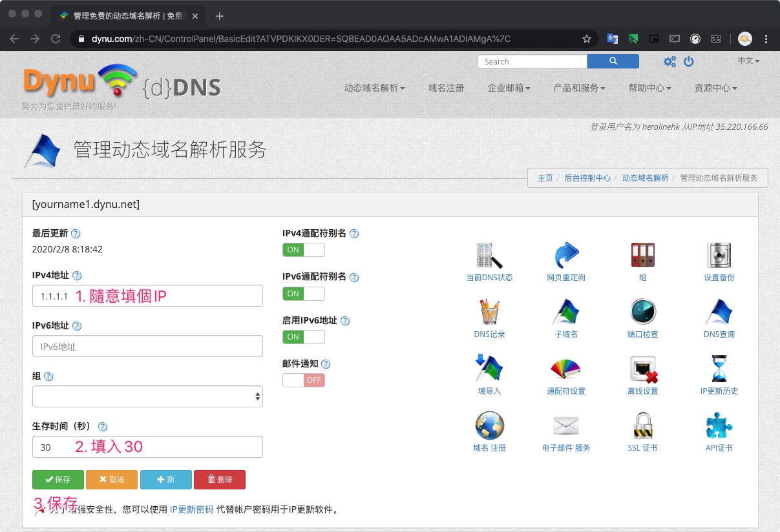The image size is (780, 532).
Task: Toggle the IPv4通配符别名 switch
Action: pyautogui.click(x=303, y=250)
